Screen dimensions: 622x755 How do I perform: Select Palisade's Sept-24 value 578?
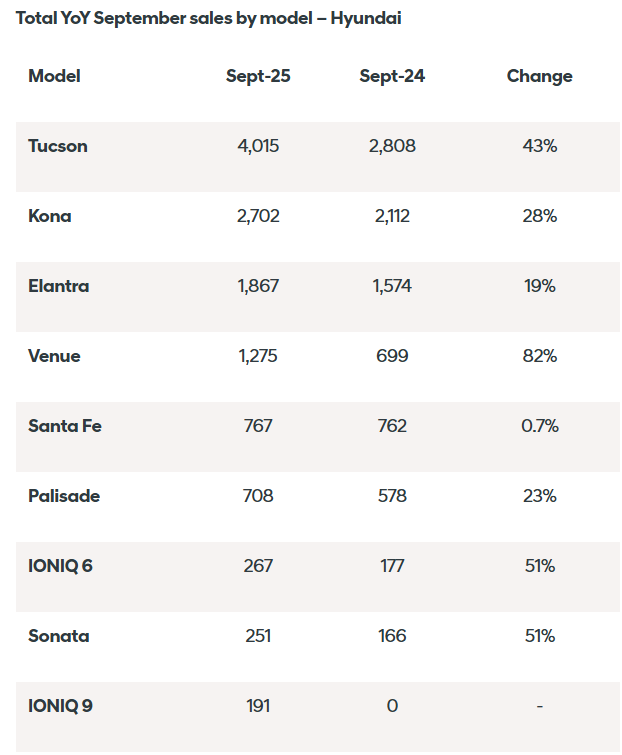click(392, 496)
